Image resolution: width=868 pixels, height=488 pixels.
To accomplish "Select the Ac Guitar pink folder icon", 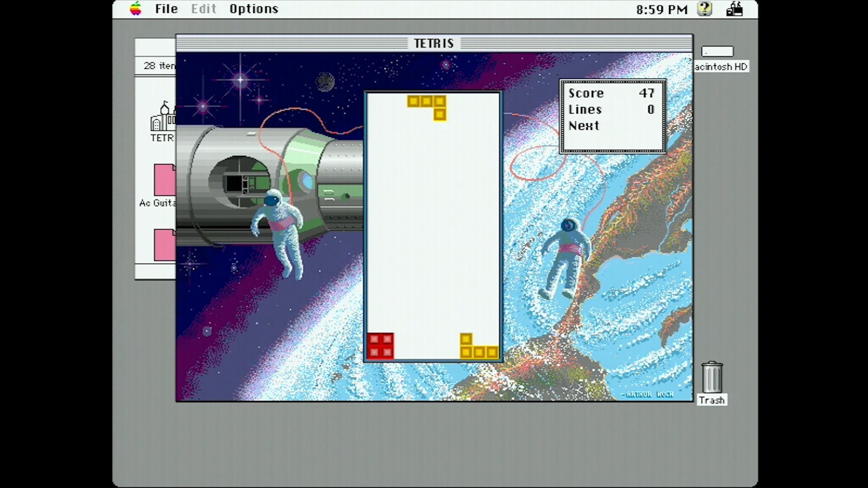I will (x=165, y=180).
